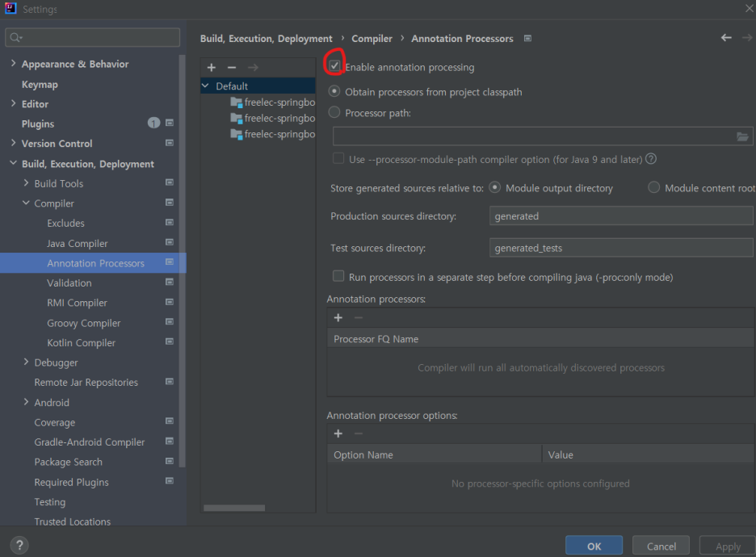Screen dimensions: 756x557
Task: Click project icon next to Version Control
Action: tap(170, 143)
